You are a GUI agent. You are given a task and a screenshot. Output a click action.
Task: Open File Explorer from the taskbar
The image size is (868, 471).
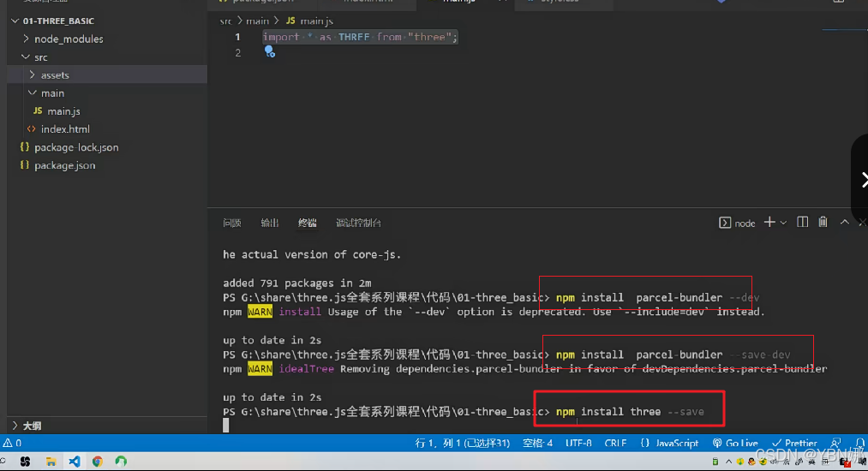(x=51, y=462)
